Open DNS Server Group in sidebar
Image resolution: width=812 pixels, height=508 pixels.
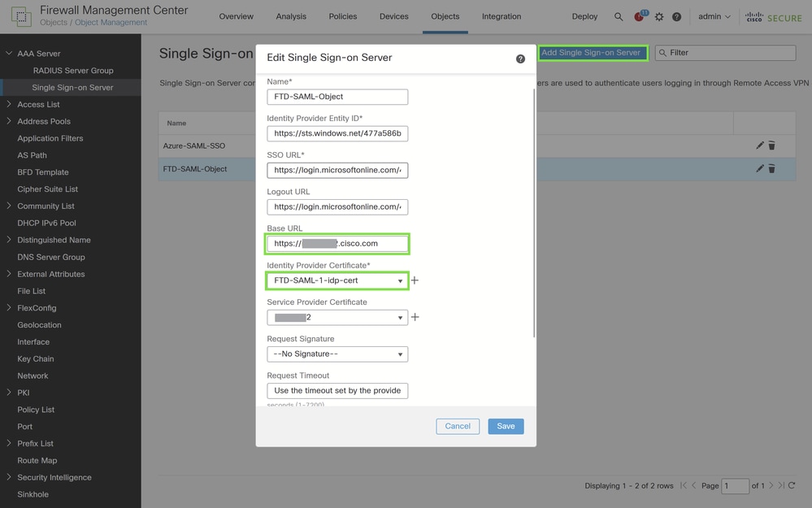click(x=50, y=257)
